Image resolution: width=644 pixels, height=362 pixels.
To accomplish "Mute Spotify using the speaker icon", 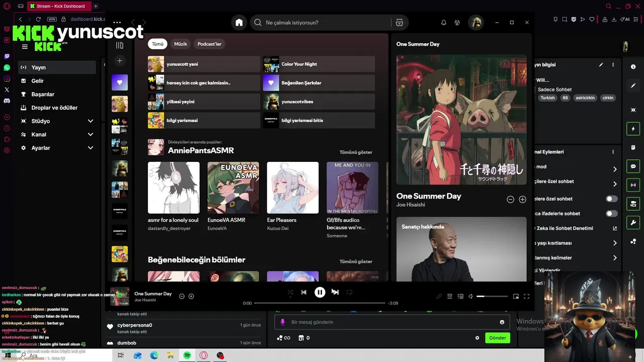I will click(x=471, y=297).
